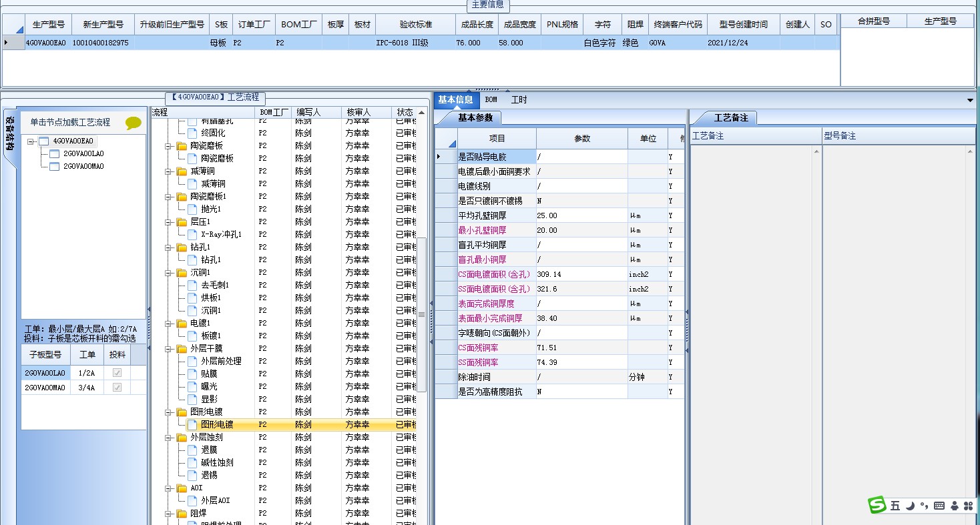980x525 pixels.
Task: Click the select-all corner of parameter grid
Action: [x=445, y=139]
